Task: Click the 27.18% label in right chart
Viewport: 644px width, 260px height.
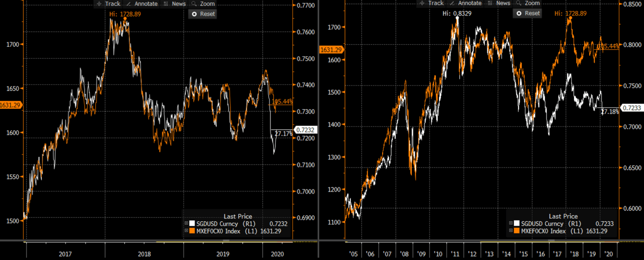Action: 610,111
